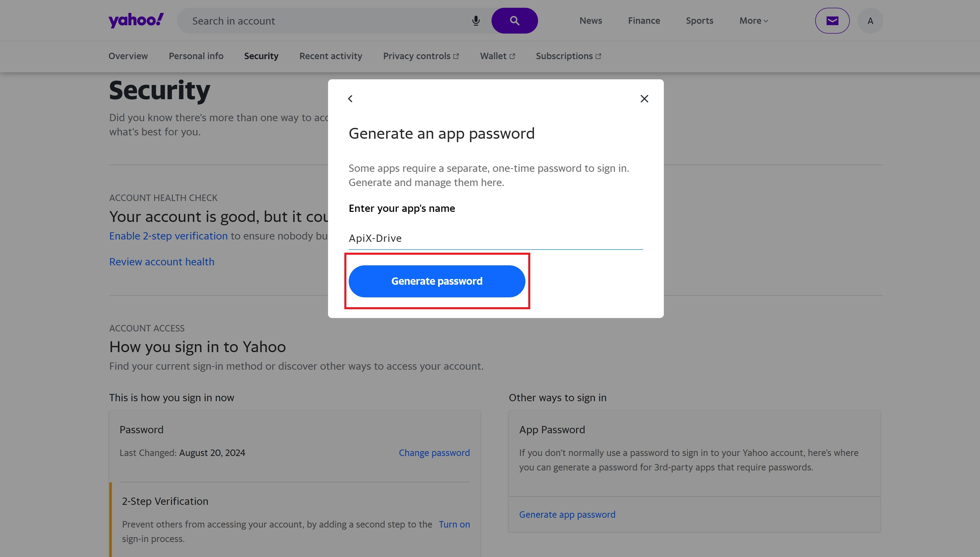Select the Security tab
This screenshot has width=980, height=557.
click(261, 56)
